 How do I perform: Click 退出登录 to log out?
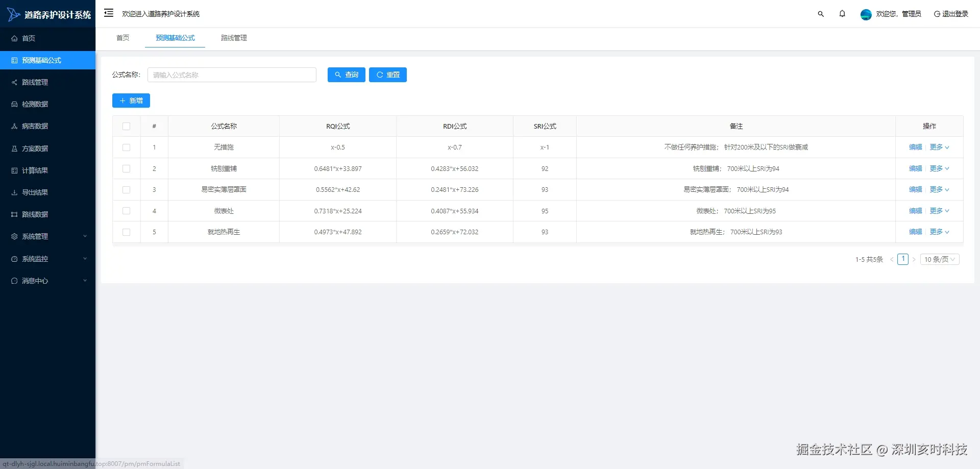tap(951, 14)
